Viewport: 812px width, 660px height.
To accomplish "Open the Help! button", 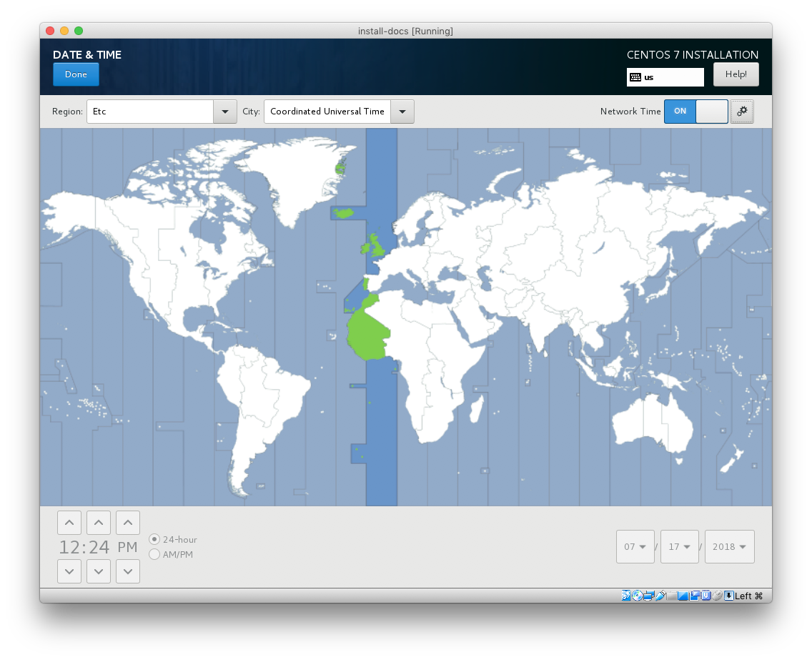I will 736,74.
